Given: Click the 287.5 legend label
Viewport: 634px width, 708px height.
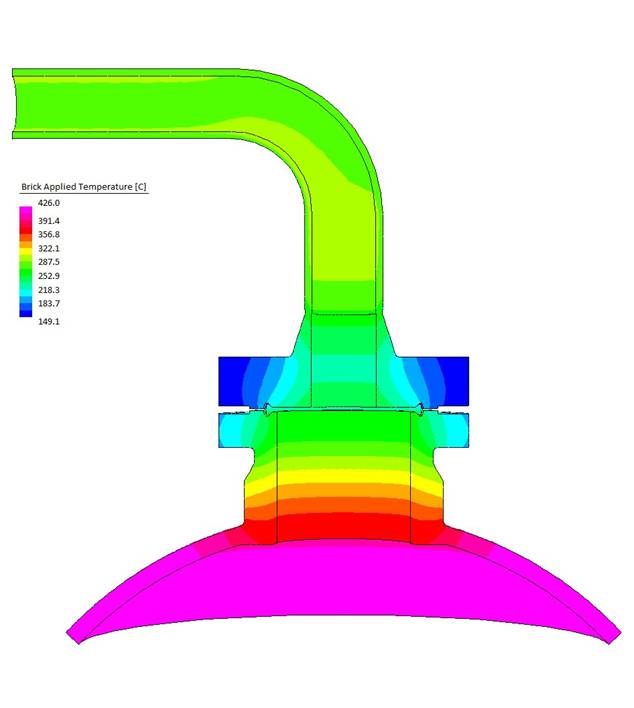Looking at the screenshot, I should 49,262.
